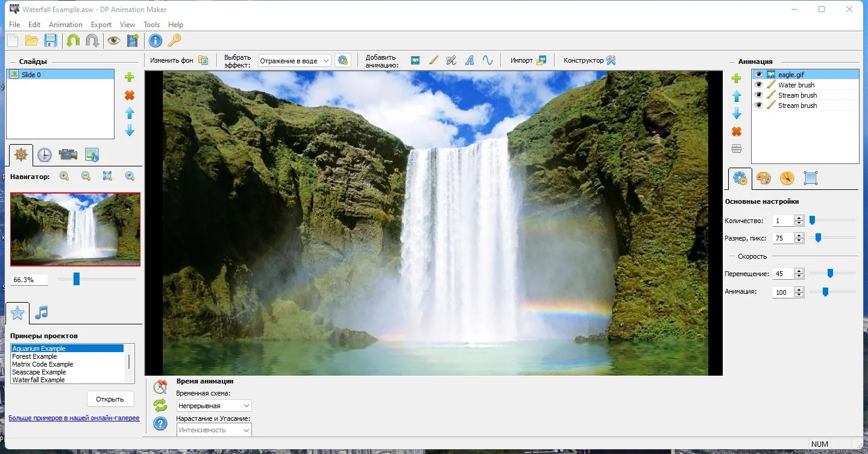The width and height of the screenshot is (868, 454).
Task: Open the preview eye icon in toolbar
Action: pos(114,40)
